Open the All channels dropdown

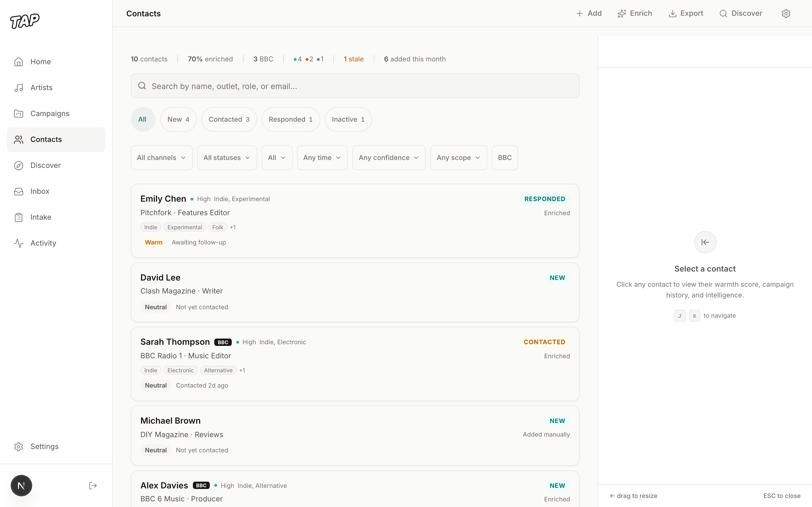click(x=161, y=157)
